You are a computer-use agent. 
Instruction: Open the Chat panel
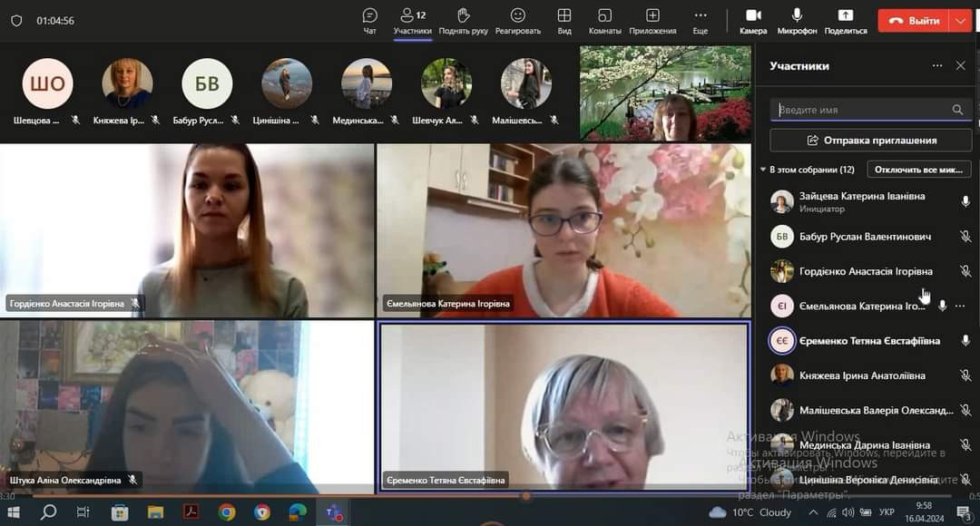pyautogui.click(x=370, y=21)
